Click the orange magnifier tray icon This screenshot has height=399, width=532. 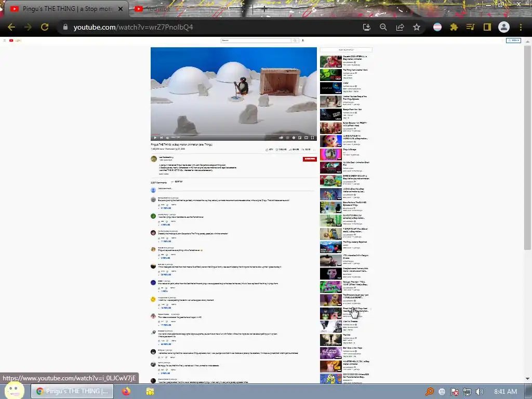tap(429, 392)
